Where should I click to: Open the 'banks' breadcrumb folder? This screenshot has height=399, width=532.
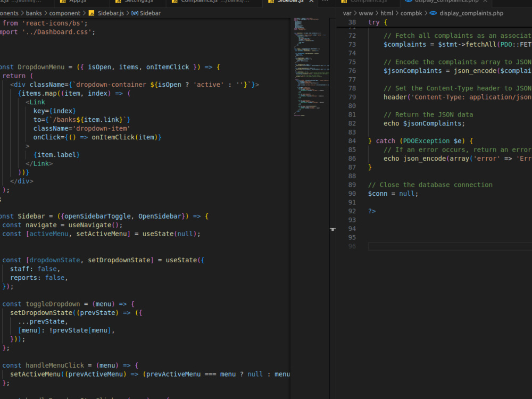(34, 13)
